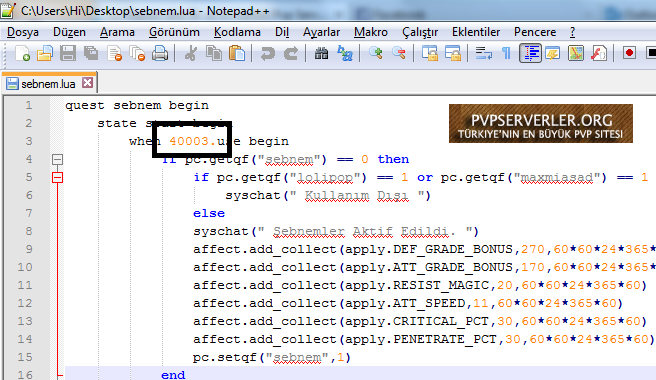Click the "then" keyword on line 4
Image resolution: width=656 pixels, height=380 pixels.
[x=393, y=159]
